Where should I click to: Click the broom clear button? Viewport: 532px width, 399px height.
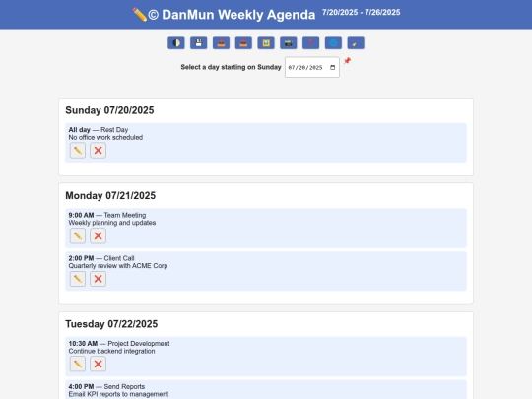click(x=356, y=43)
